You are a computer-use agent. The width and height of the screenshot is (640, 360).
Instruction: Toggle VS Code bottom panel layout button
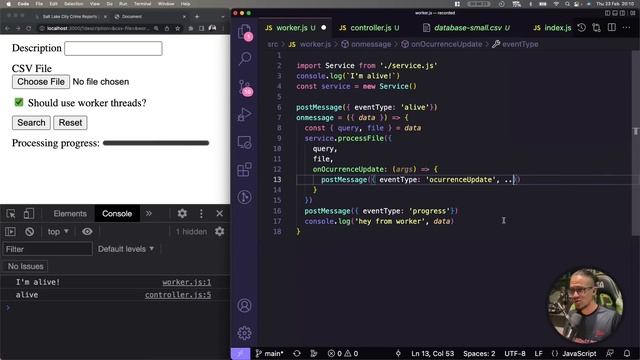tap(615, 13)
